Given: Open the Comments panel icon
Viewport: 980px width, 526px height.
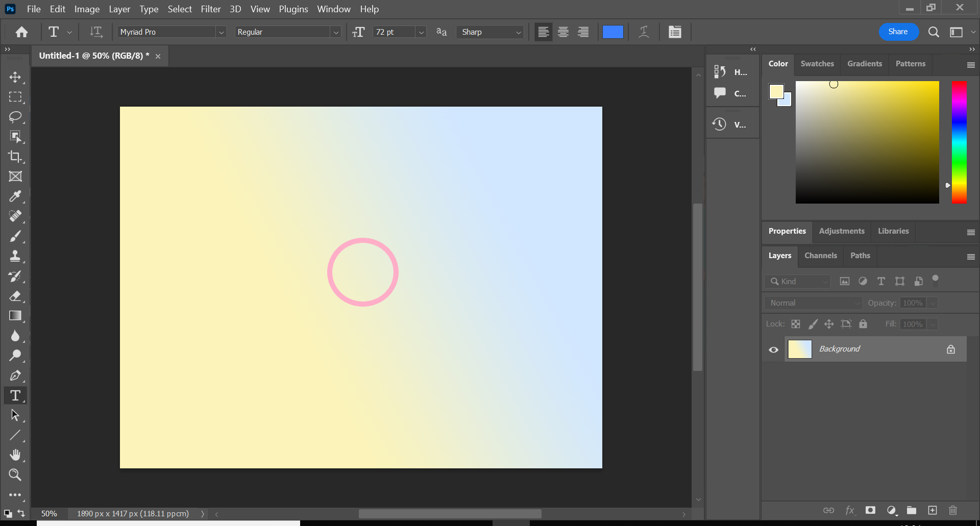Looking at the screenshot, I should click(x=720, y=93).
